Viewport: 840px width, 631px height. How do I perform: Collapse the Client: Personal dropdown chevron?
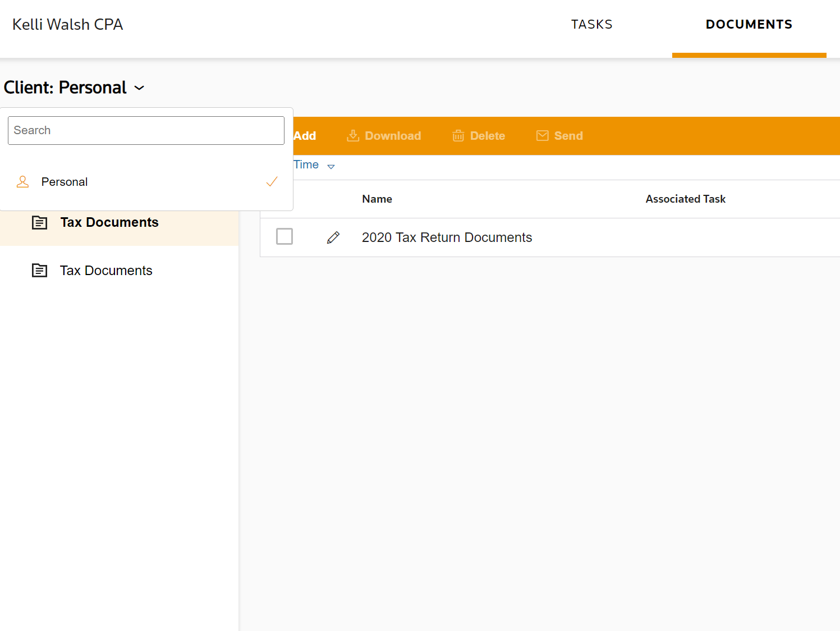point(140,88)
